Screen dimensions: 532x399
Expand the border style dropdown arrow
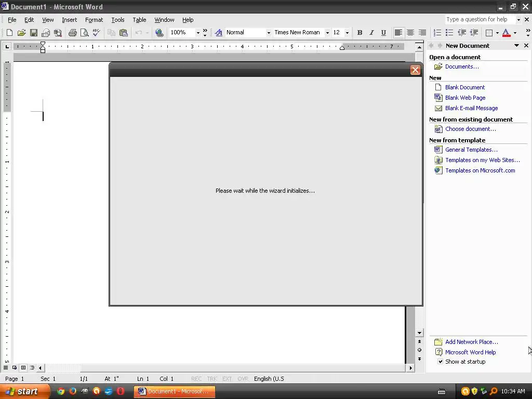point(497,33)
